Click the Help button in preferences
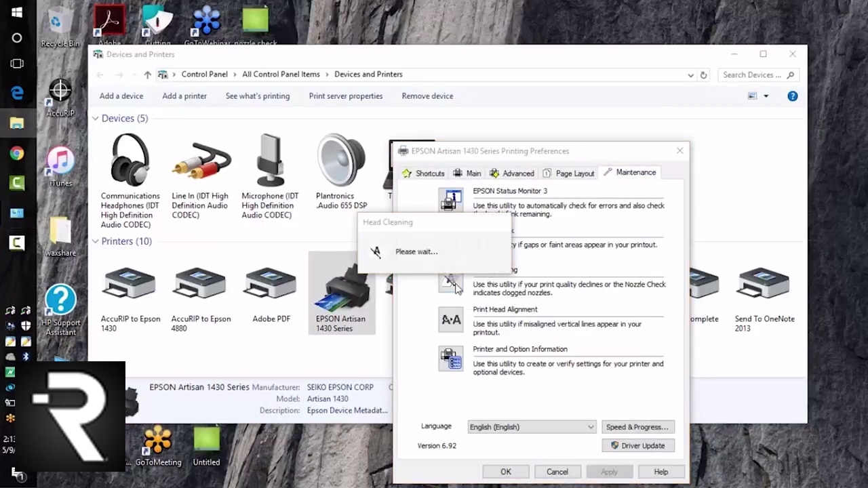The height and width of the screenshot is (488, 868). (661, 472)
